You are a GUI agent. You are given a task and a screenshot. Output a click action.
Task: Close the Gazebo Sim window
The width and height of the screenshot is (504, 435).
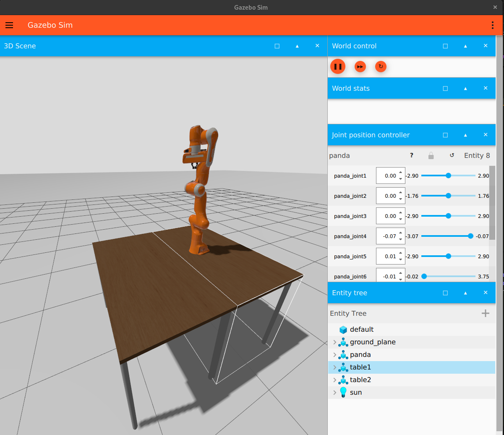pos(495,8)
